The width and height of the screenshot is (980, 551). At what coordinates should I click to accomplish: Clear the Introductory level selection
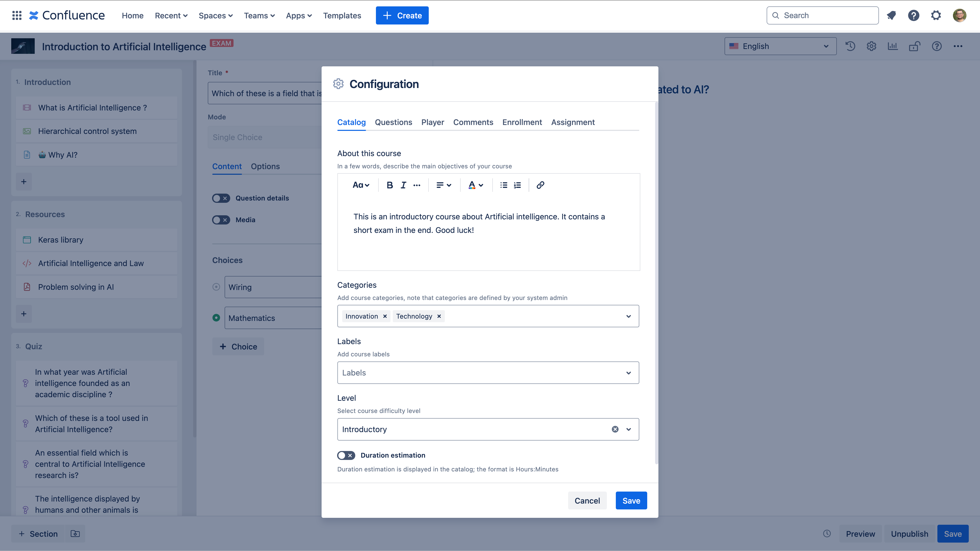pos(615,429)
